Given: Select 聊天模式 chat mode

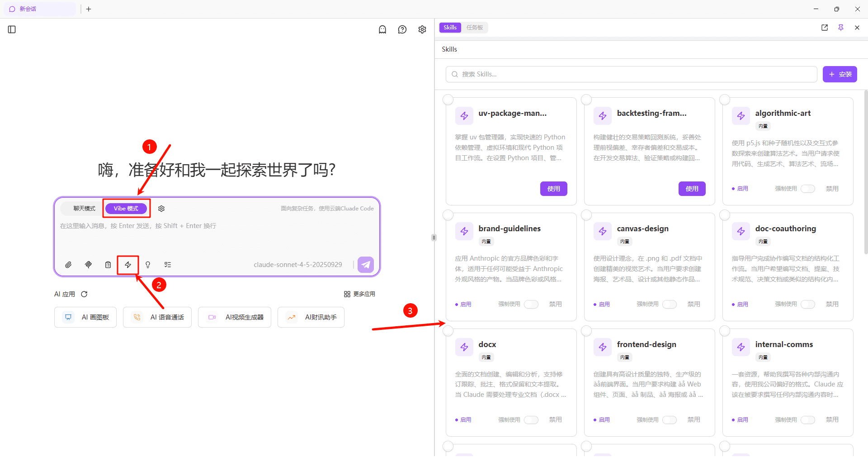Looking at the screenshot, I should (85, 209).
